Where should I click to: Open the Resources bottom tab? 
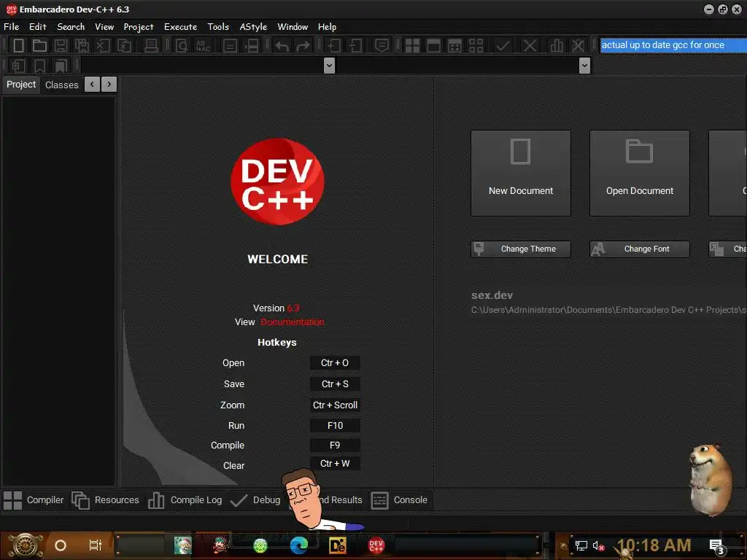click(x=105, y=500)
